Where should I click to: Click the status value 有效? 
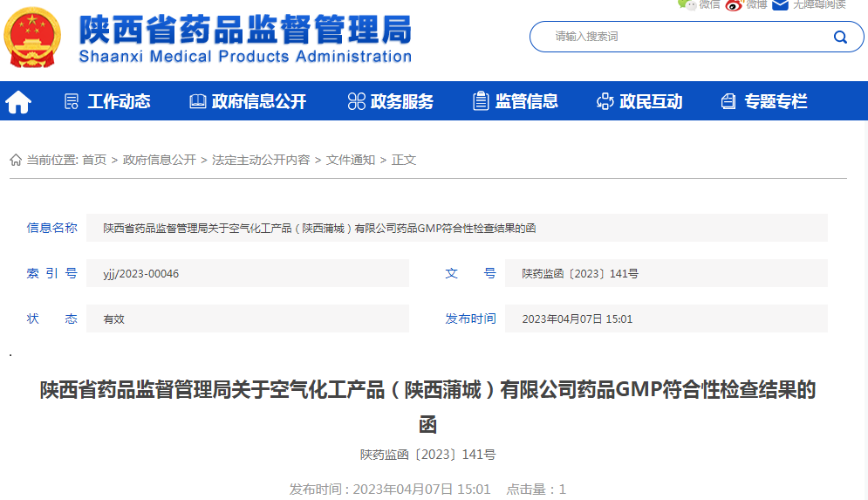113,319
